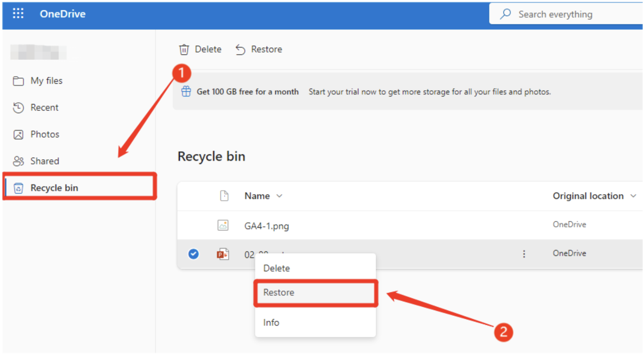Click Restore in the top toolbar
Image resolution: width=644 pixels, height=360 pixels.
click(258, 49)
